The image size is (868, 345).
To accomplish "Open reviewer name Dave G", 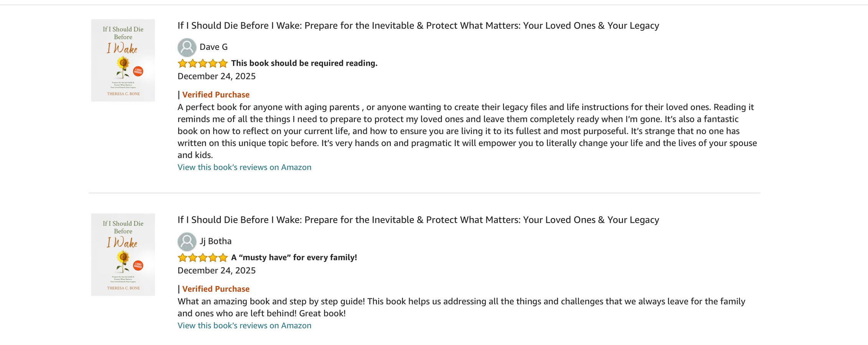I will [214, 47].
